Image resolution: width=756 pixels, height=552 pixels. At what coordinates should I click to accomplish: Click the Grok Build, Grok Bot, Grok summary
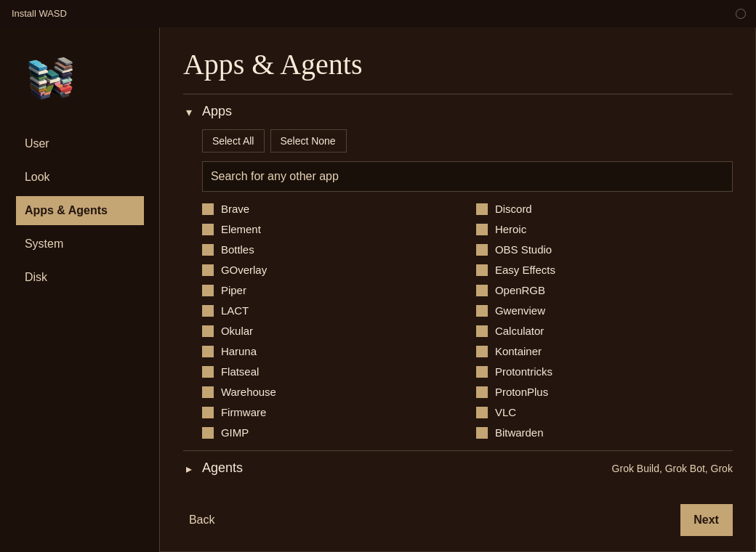[x=672, y=468]
